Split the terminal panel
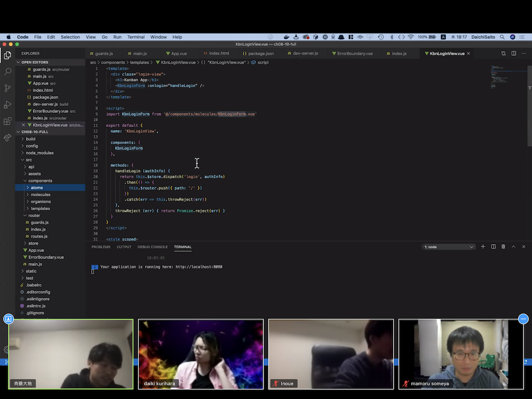The width and height of the screenshot is (532, 399). tap(493, 247)
